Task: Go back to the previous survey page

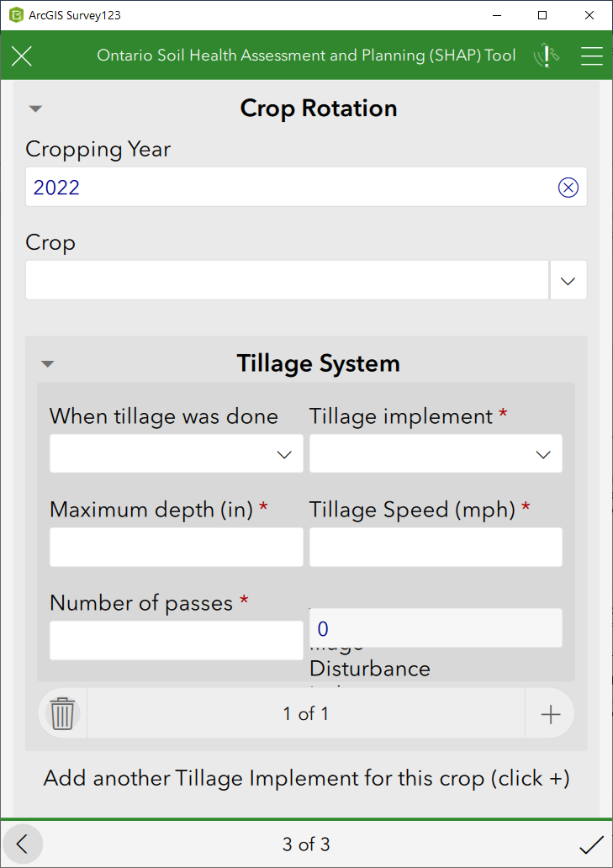Action: tap(23, 844)
